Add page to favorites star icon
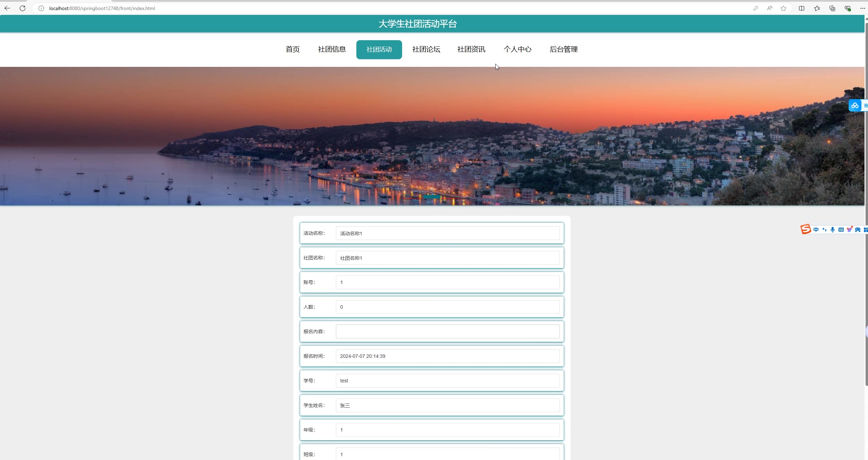The height and width of the screenshot is (460, 868). coord(783,8)
